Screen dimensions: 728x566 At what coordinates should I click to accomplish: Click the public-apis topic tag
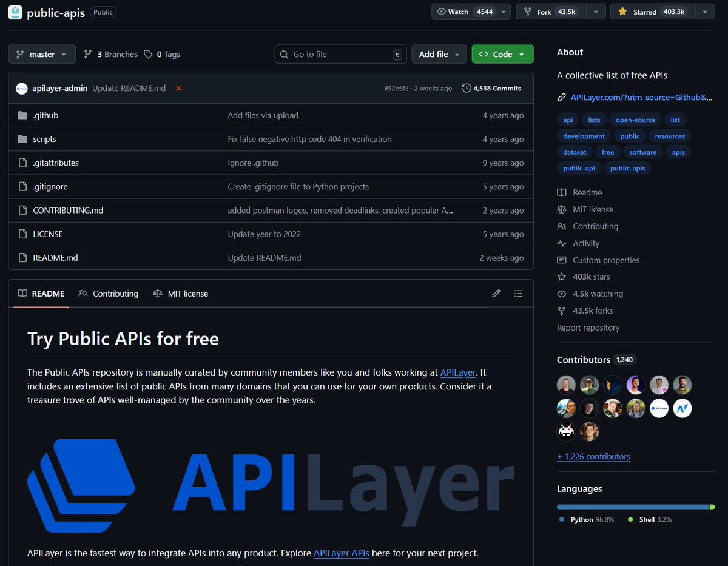[627, 169]
